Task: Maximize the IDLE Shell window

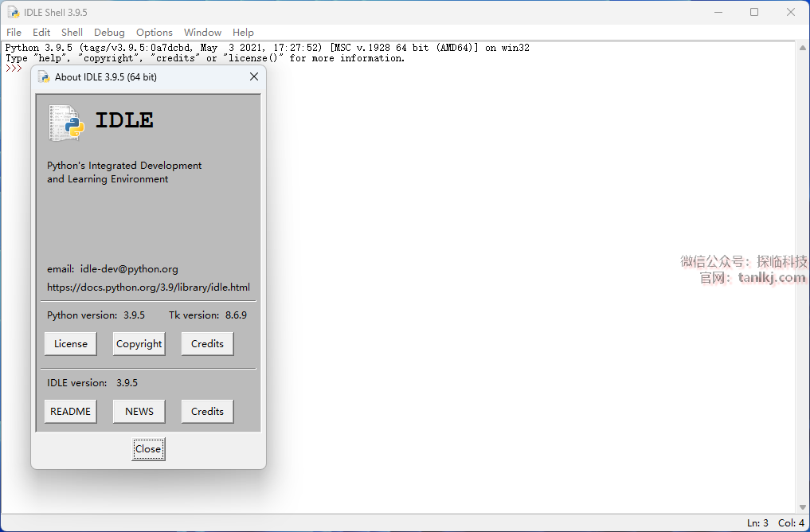Action: click(754, 12)
